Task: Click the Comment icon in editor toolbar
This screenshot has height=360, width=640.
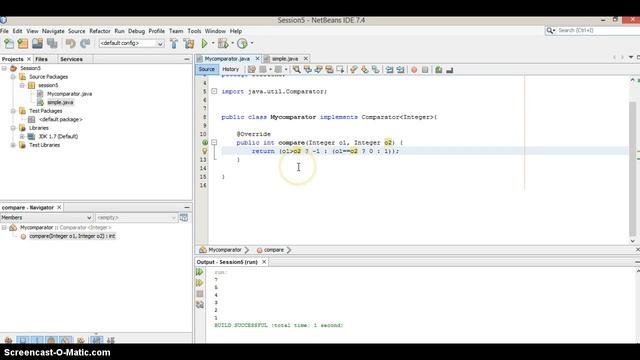Action: coord(438,70)
